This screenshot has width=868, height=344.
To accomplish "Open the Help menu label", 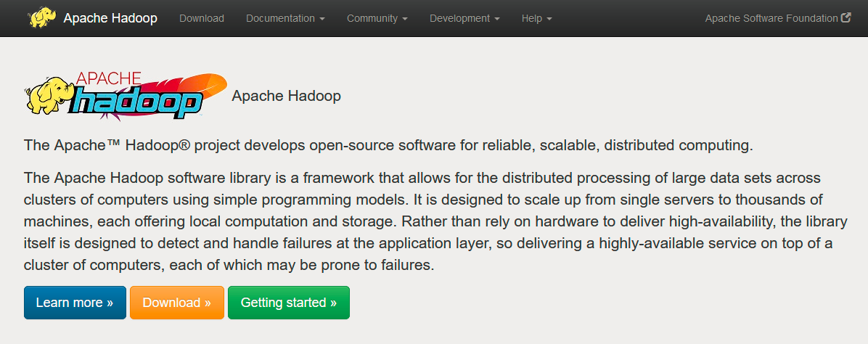I will click(x=531, y=18).
